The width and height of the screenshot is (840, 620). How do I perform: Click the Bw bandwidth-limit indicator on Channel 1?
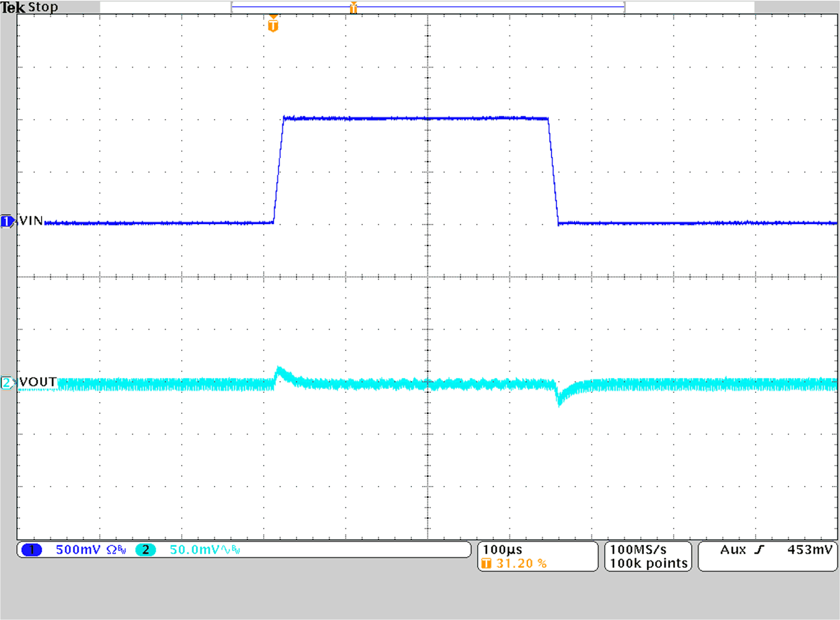click(x=123, y=549)
